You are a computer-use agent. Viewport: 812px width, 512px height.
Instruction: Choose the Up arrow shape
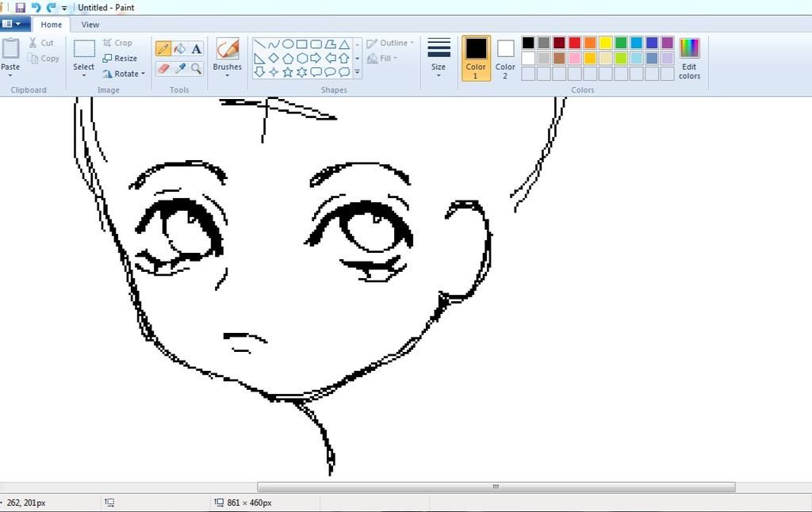tap(344, 58)
